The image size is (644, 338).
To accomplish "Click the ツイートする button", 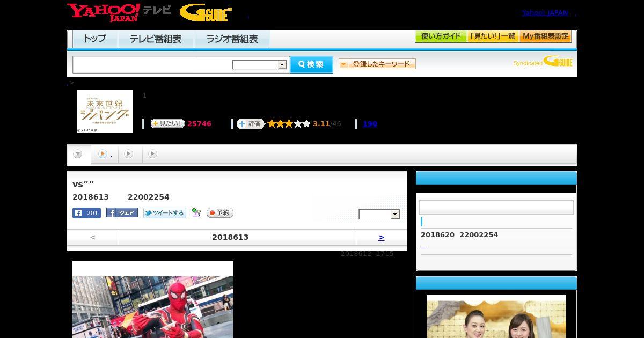I will tap(165, 213).
